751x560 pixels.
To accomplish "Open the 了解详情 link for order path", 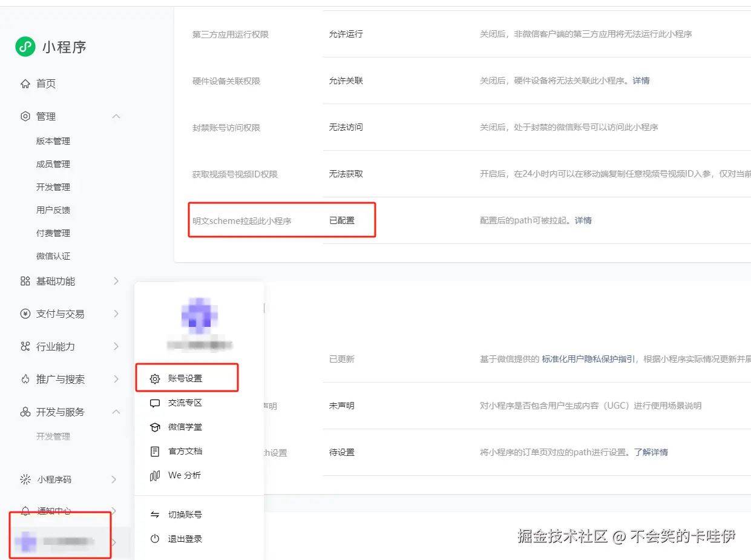I will [651, 452].
